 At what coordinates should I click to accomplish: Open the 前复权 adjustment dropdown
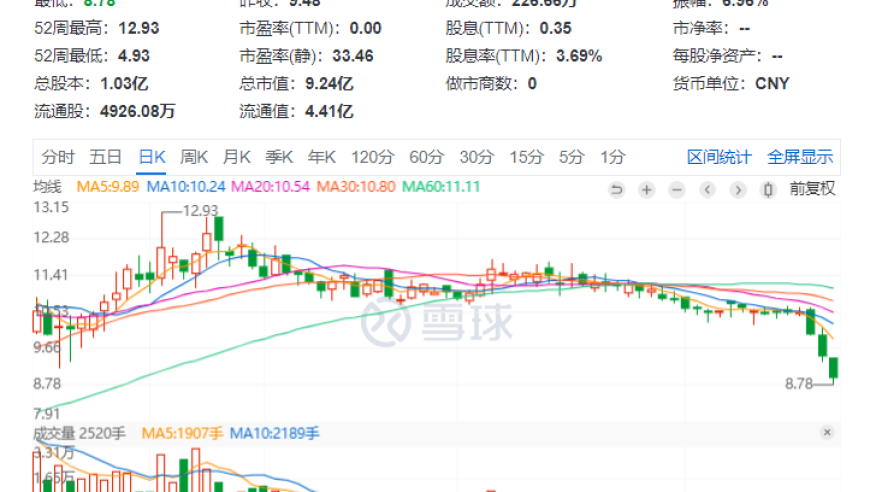pyautogui.click(x=812, y=188)
